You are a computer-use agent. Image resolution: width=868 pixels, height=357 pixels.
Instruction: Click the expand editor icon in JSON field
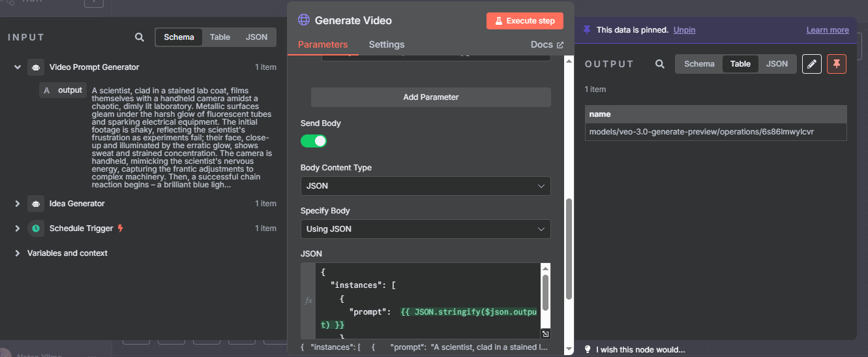click(x=546, y=334)
